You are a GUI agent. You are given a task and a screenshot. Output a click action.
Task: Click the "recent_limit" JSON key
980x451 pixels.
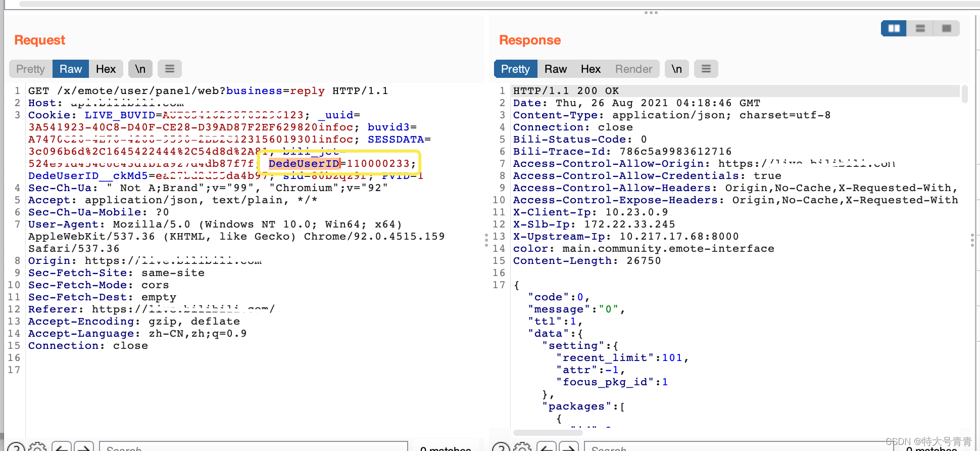[x=605, y=357]
